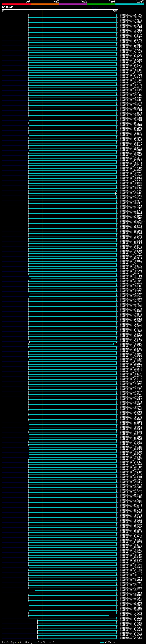Select the UniRef100_A9S6S7 label

(x=131, y=359)
